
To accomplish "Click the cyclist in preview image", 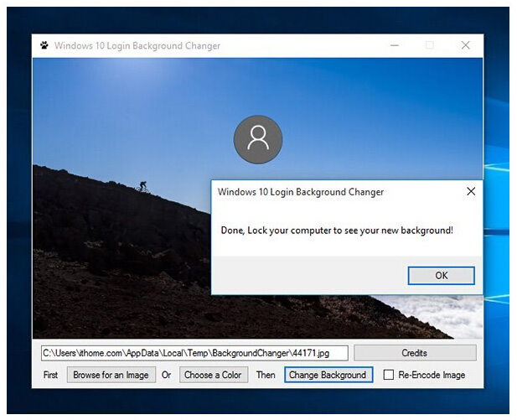I will (142, 186).
